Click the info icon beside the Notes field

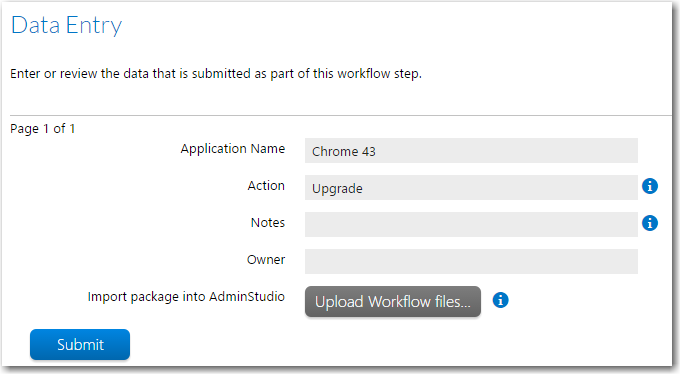[x=650, y=223]
